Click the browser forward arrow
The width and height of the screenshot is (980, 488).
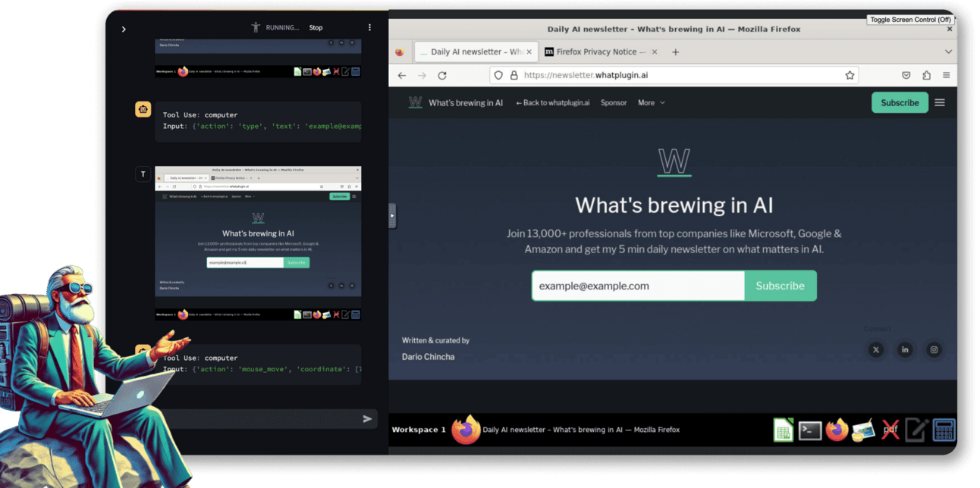(x=422, y=75)
